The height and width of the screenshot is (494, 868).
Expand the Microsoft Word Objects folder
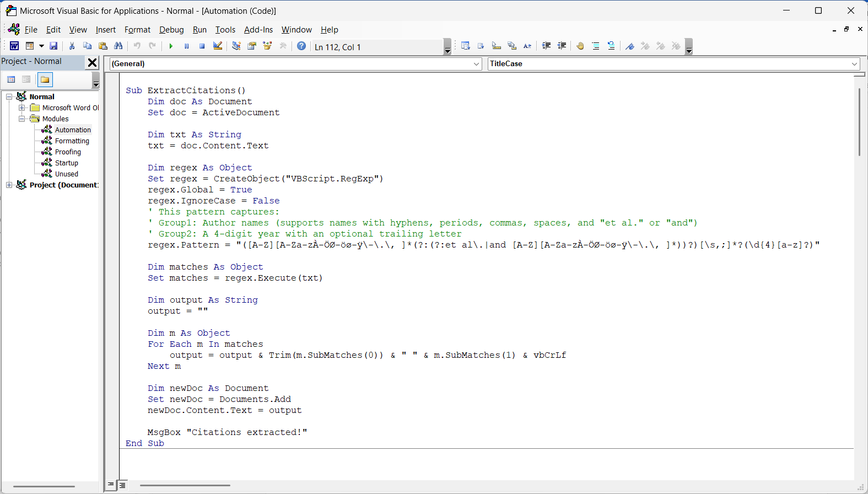22,108
